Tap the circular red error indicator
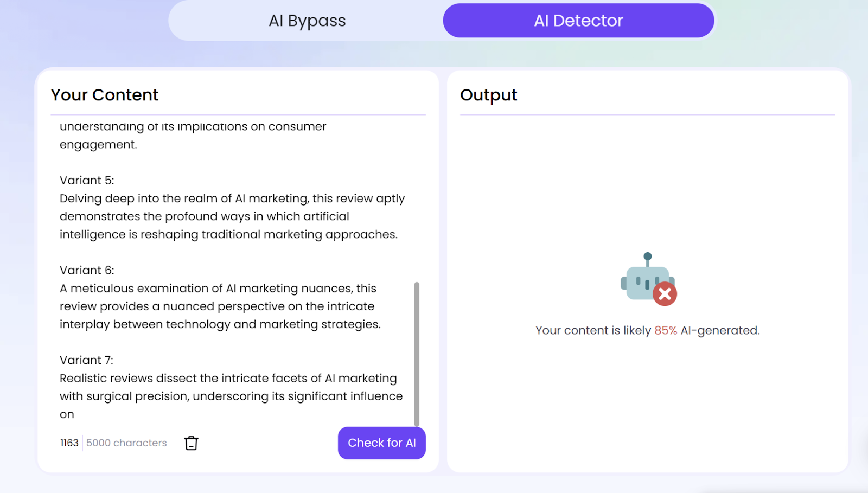The image size is (868, 493). 665,294
